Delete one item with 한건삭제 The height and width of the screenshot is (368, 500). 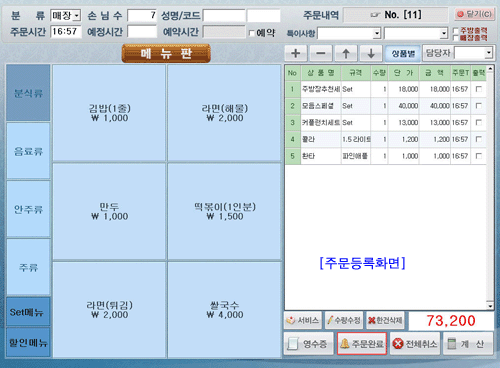(385, 320)
